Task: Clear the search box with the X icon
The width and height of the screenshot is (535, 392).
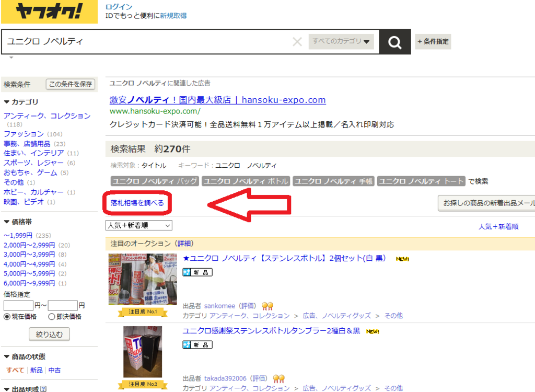Action: 297,42
